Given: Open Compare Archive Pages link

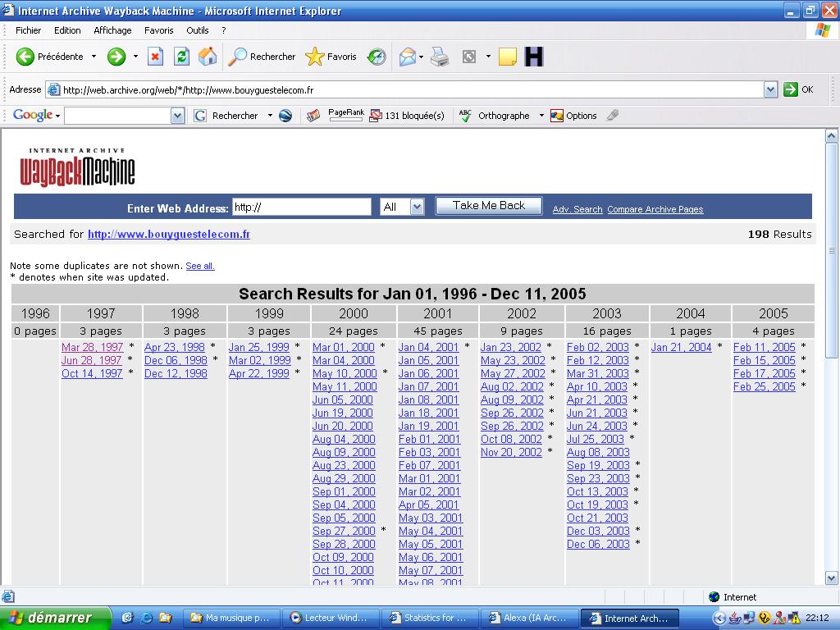Looking at the screenshot, I should coord(655,209).
